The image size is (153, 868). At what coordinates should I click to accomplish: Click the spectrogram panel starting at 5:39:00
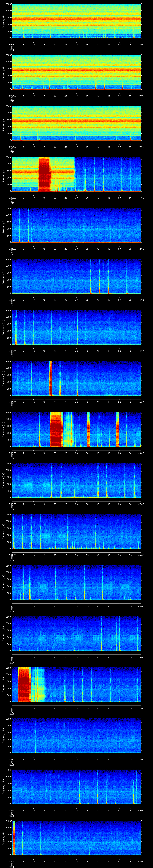tap(76, 123)
